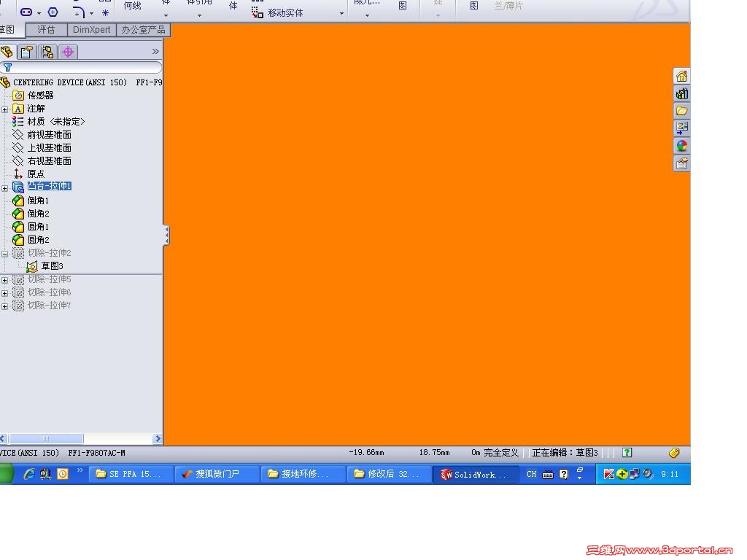Click the language bar help icon
747x560 pixels.
tap(564, 474)
